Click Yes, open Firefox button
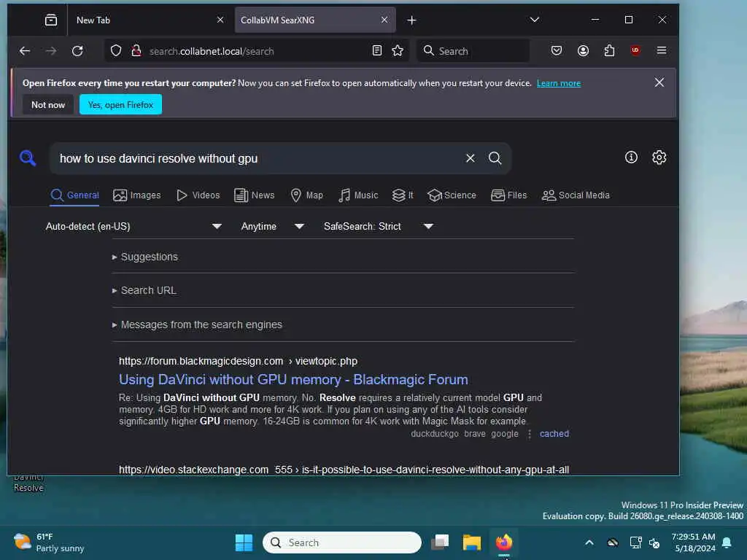747x560 pixels. pyautogui.click(x=120, y=105)
